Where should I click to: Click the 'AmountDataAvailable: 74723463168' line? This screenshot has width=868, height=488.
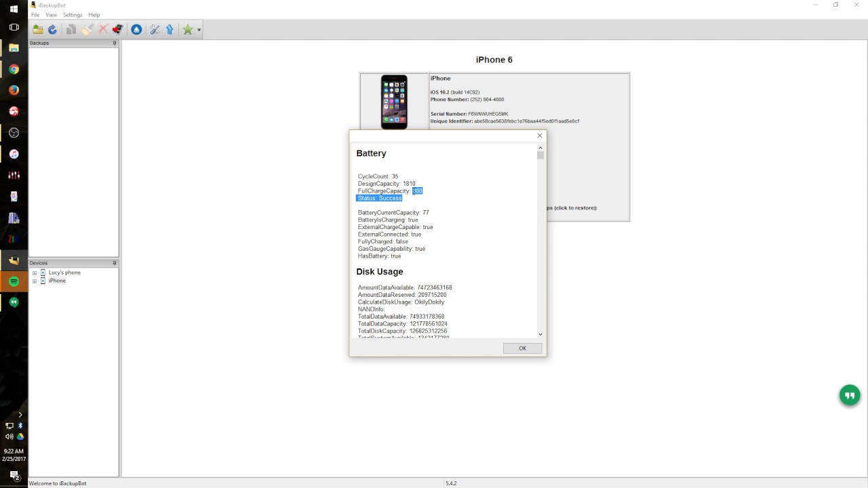click(x=405, y=287)
